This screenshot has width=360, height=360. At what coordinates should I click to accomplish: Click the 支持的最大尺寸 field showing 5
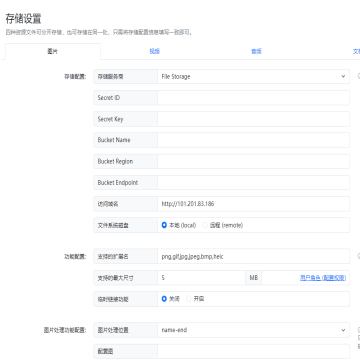click(201, 278)
